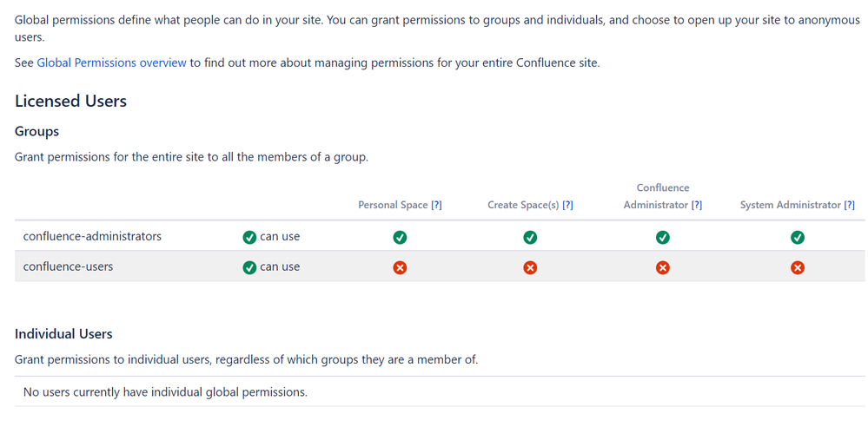The height and width of the screenshot is (427, 868).
Task: Click the 'No users currently have individual global permissions' row
Action: (165, 391)
